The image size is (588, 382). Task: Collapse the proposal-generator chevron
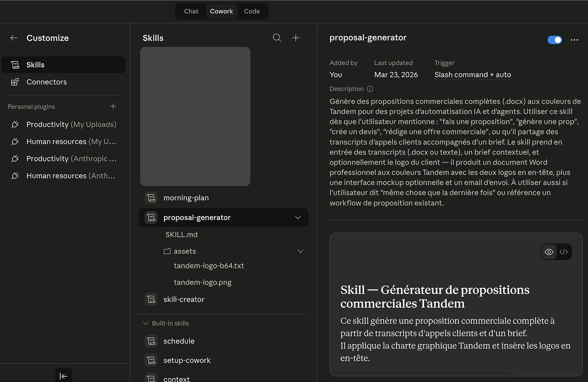click(298, 217)
